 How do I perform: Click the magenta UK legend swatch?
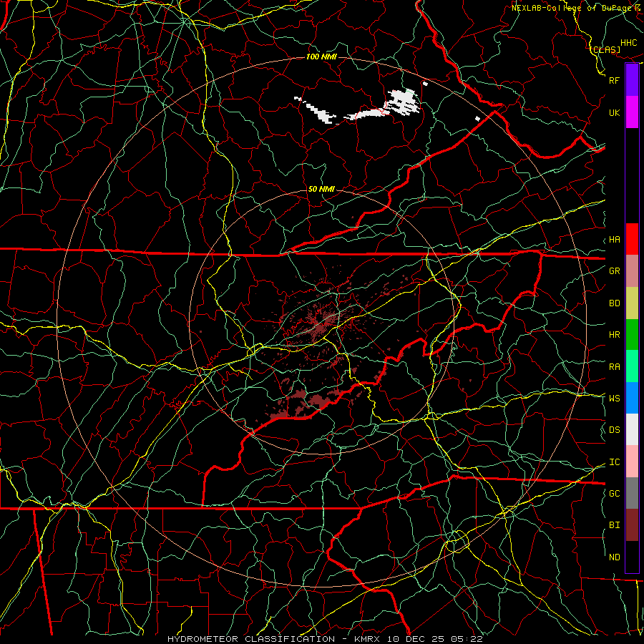(x=632, y=112)
